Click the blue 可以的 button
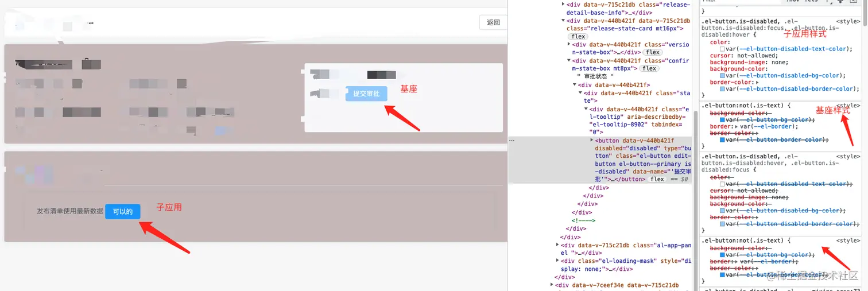868x291 pixels. click(x=122, y=211)
